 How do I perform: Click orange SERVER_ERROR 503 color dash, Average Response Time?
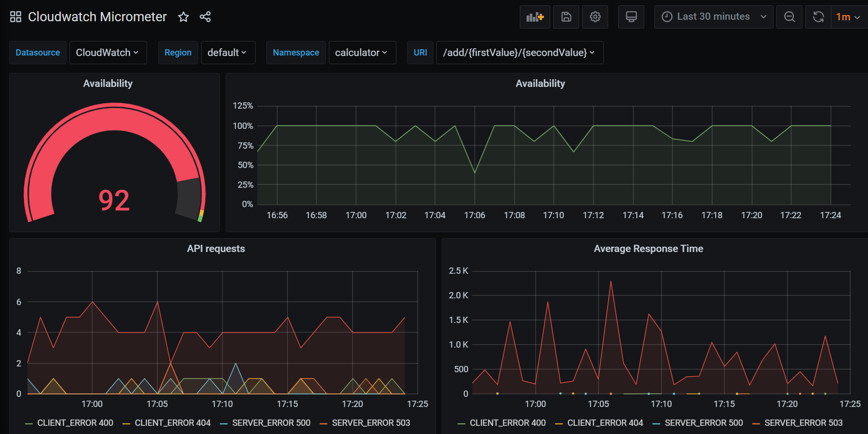pyautogui.click(x=756, y=424)
